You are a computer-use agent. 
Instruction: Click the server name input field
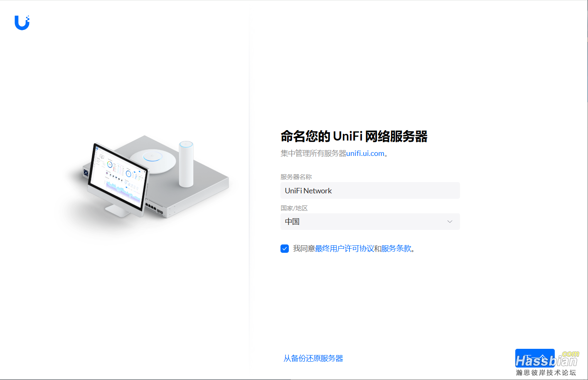(x=370, y=190)
